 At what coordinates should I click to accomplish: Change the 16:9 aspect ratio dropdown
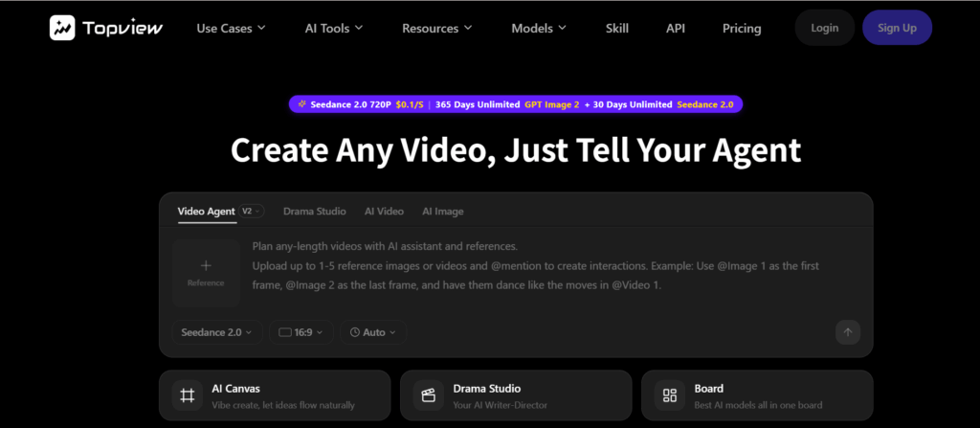(x=301, y=332)
